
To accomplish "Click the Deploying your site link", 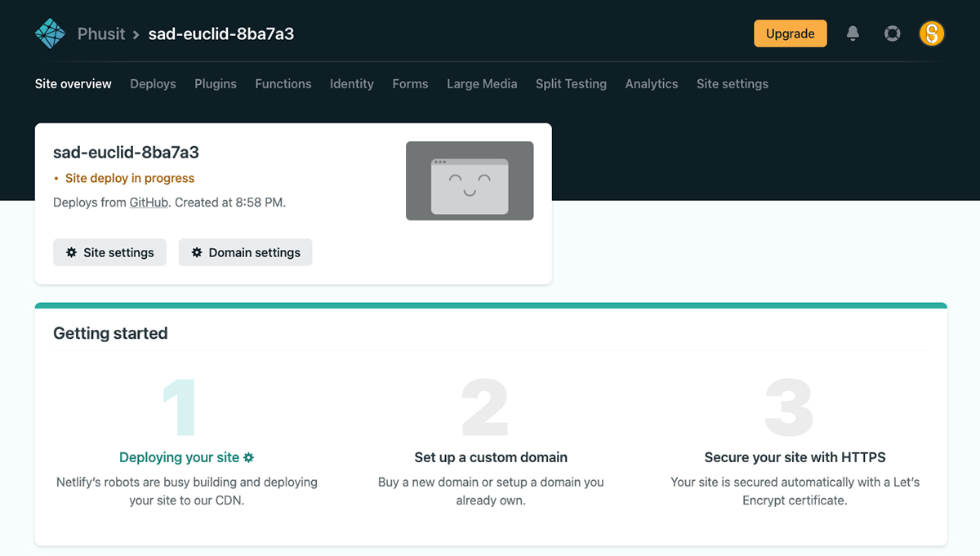I will click(x=179, y=457).
